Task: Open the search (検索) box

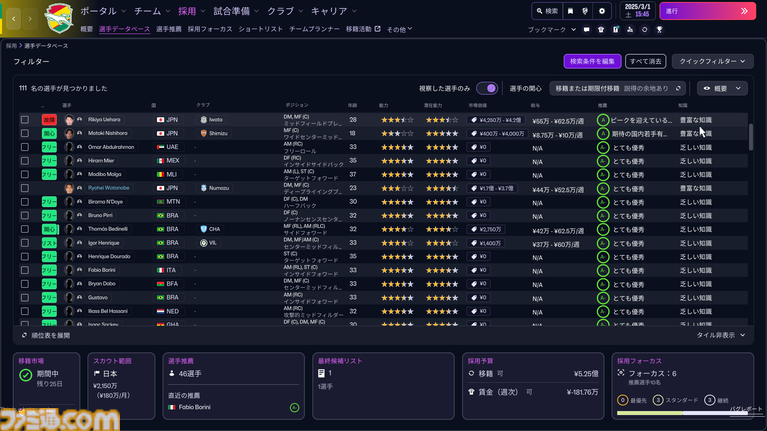Action: click(x=546, y=11)
